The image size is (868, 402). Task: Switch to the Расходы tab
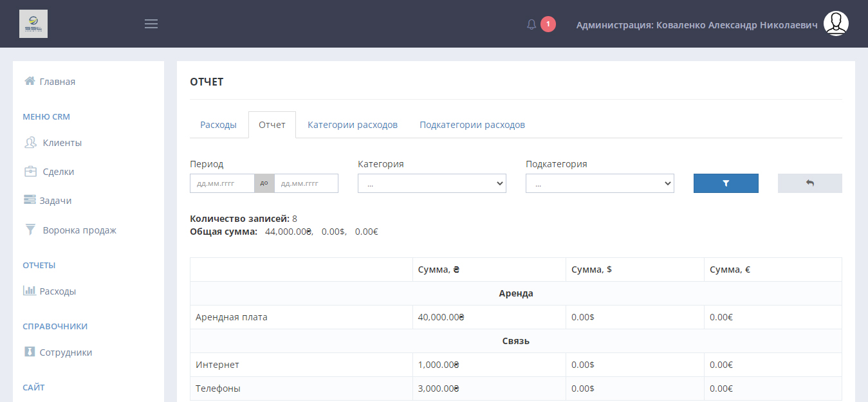pyautogui.click(x=218, y=125)
